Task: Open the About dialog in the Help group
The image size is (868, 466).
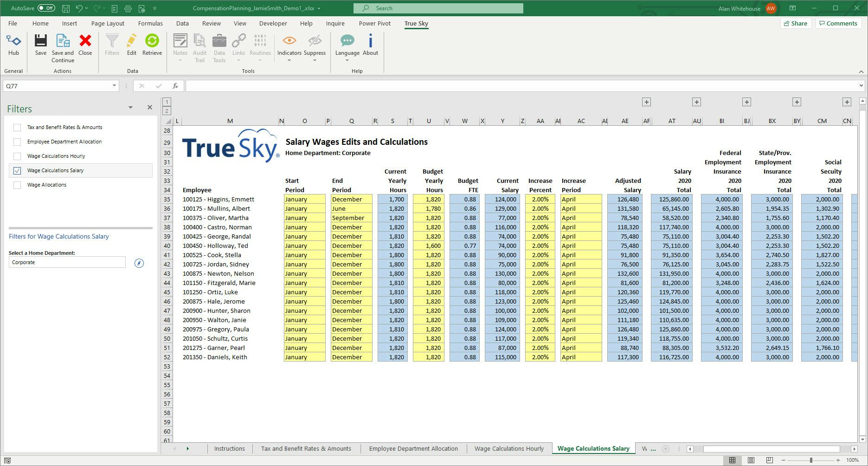Action: coord(370,46)
